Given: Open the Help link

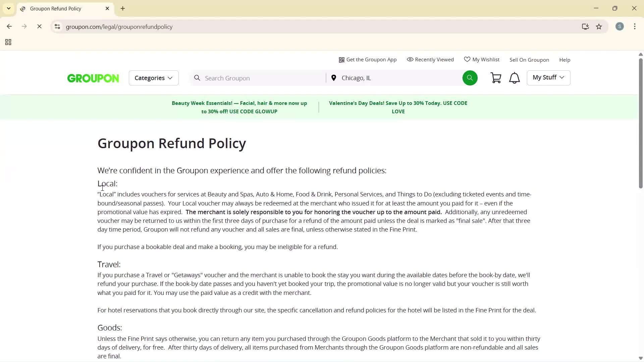Looking at the screenshot, I should (565, 59).
